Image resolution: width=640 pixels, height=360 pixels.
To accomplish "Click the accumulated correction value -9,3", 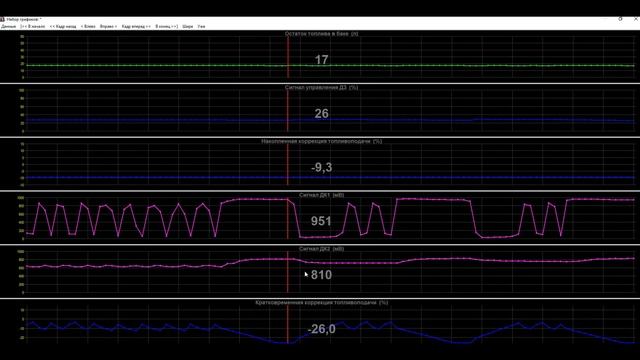I will tap(322, 167).
